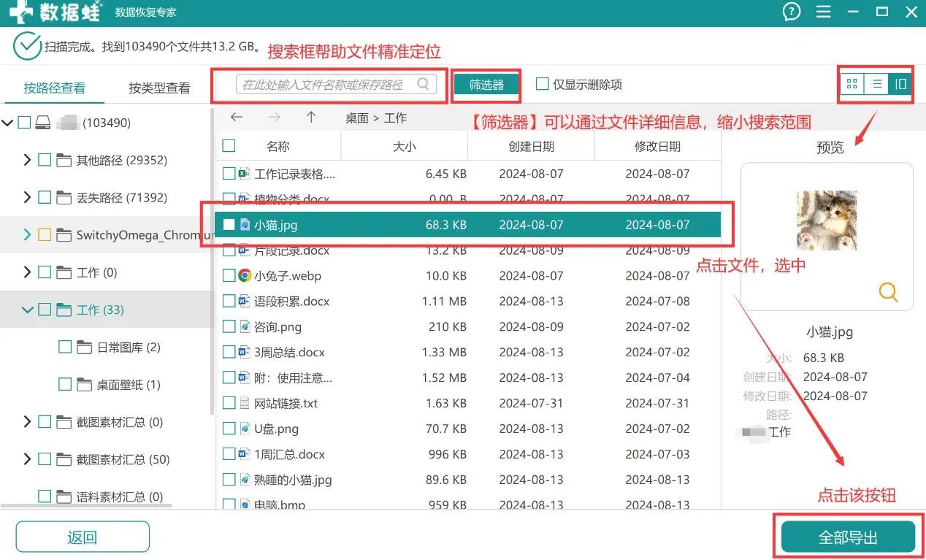
Task: Navigate forward with the right arrow
Action: (x=274, y=118)
